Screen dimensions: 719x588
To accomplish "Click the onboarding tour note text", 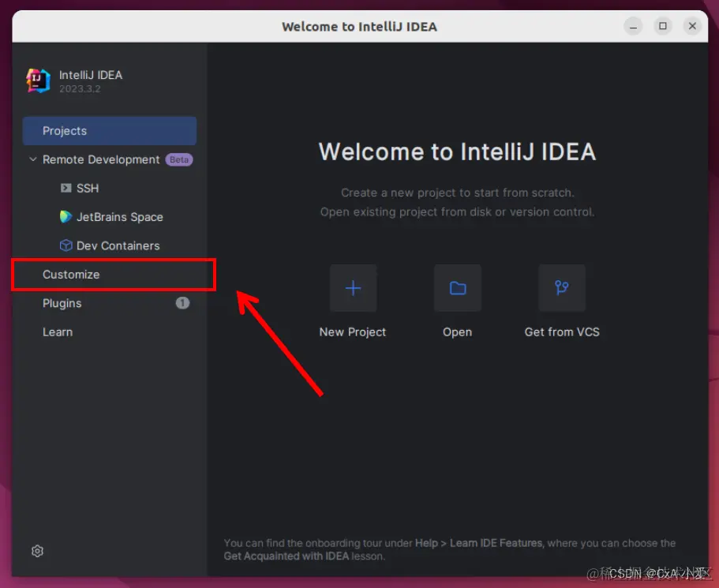I will pyautogui.click(x=449, y=549).
